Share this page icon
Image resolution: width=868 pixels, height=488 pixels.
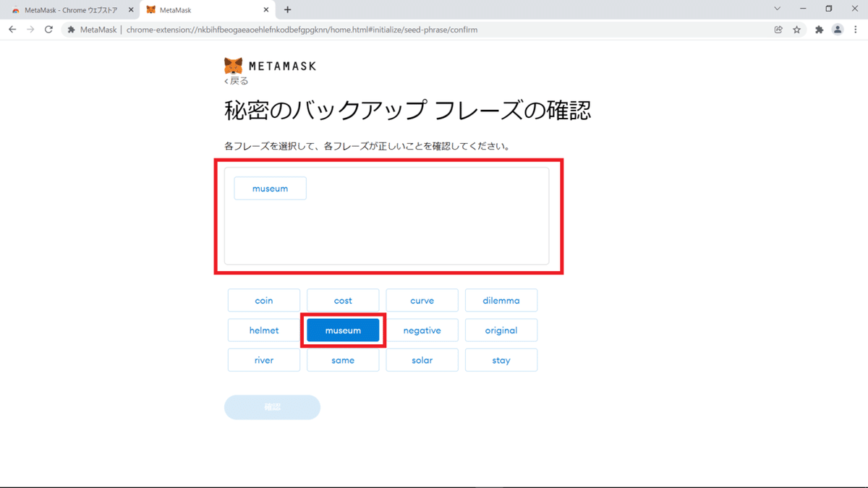coord(778,30)
